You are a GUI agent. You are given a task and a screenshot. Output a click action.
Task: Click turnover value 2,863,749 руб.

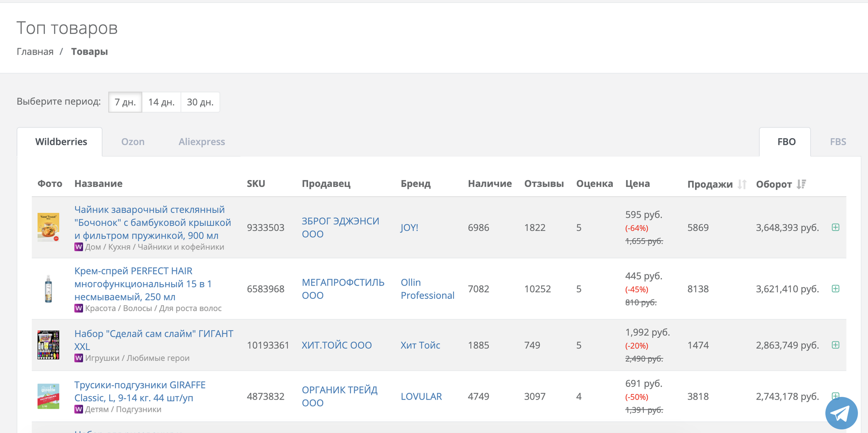pyautogui.click(x=787, y=345)
